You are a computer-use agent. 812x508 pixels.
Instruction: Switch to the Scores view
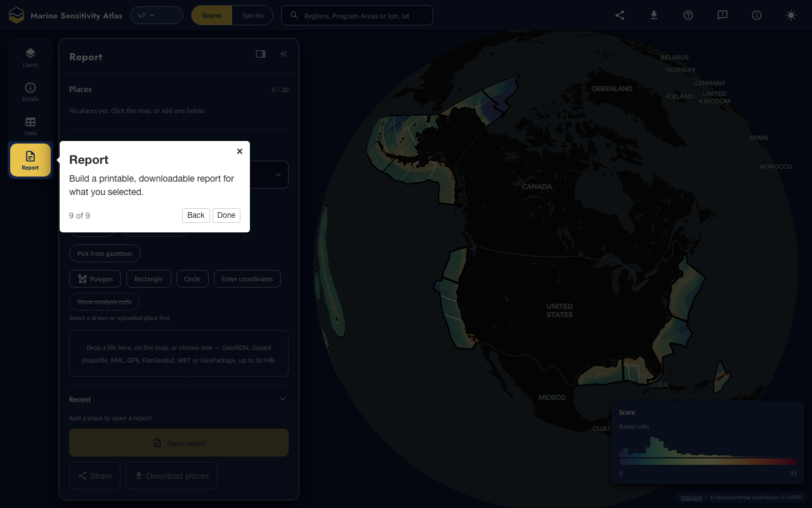pos(212,15)
